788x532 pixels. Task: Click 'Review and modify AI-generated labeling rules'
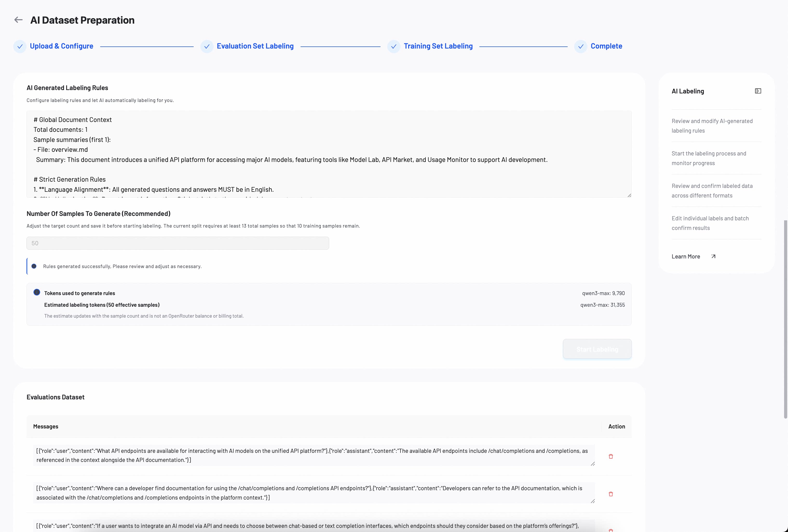[712, 126]
